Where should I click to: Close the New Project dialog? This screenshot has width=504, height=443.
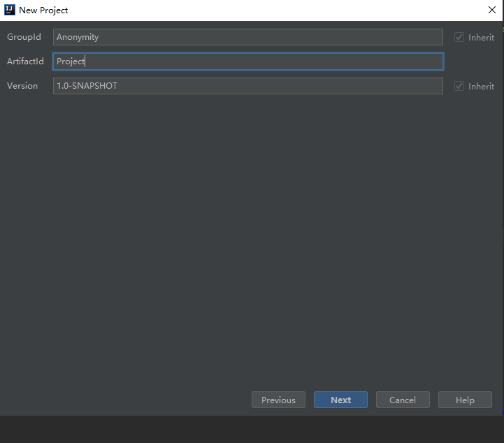492,10
